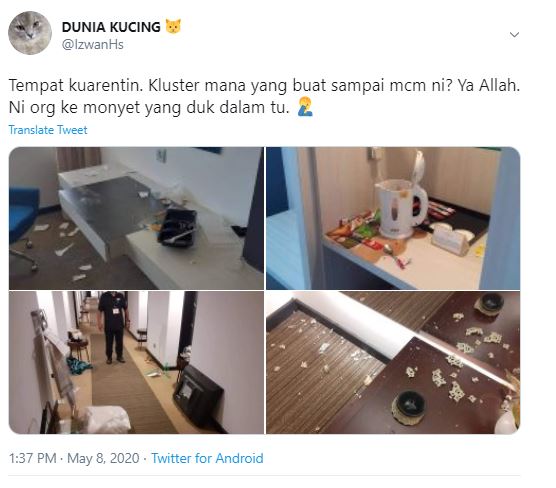Click the 1:37 PM timestamp
556x488 pixels.
click(x=33, y=458)
